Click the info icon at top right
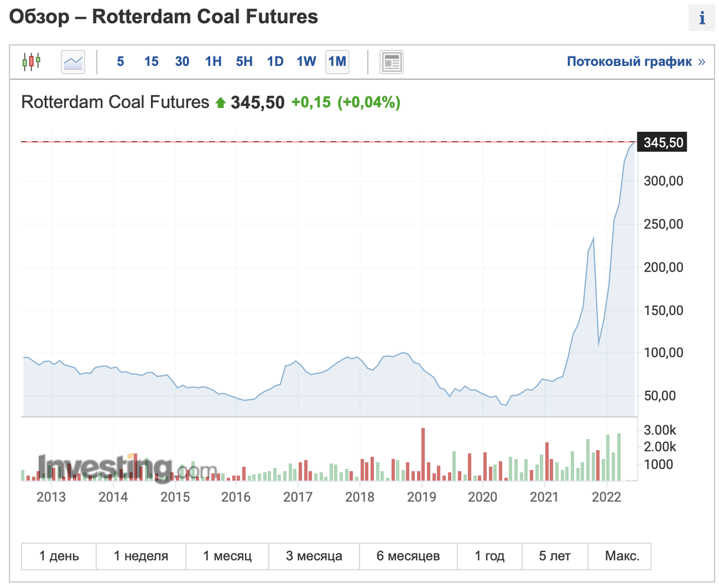The height and width of the screenshot is (588, 719). tap(702, 19)
